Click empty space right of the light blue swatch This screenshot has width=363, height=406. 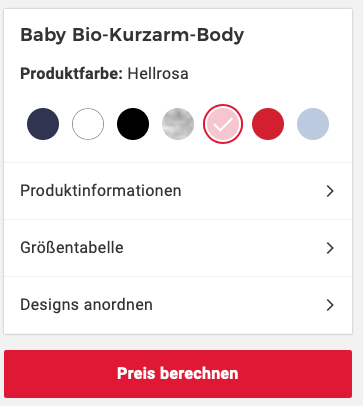[x=341, y=124]
